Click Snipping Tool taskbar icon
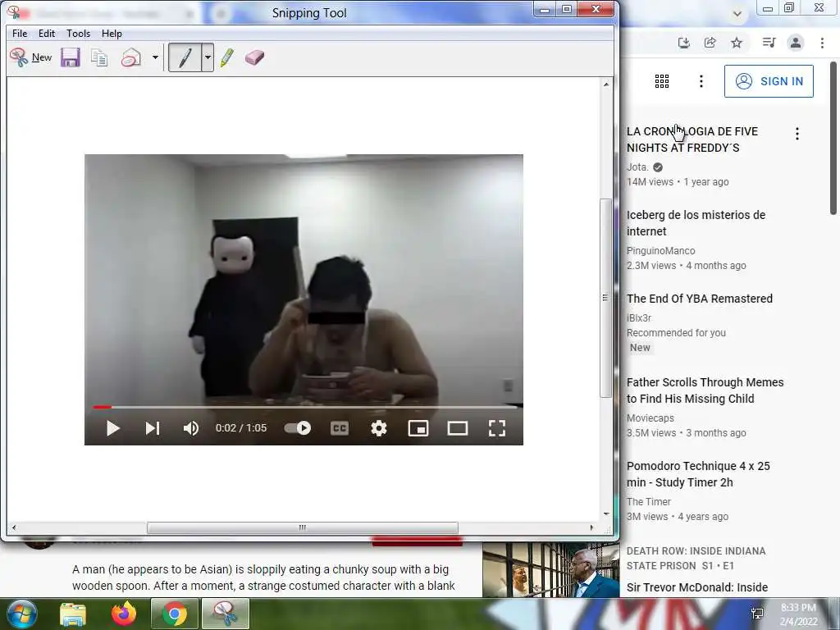Viewport: 840px width, 630px height. point(226,614)
